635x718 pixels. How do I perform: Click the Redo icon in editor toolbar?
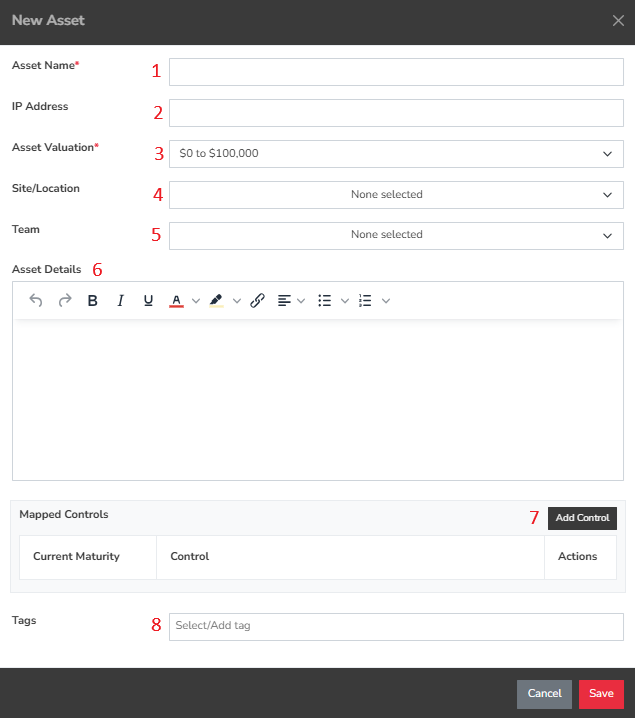tap(65, 300)
